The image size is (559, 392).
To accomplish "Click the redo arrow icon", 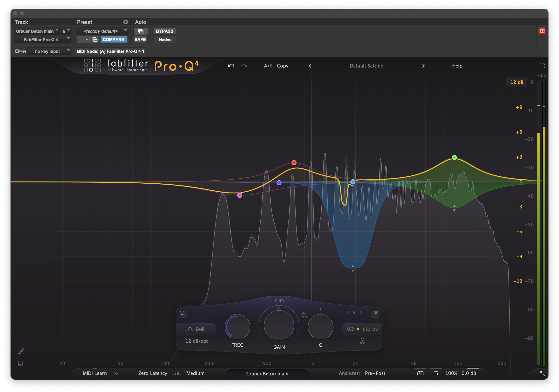I will point(244,66).
